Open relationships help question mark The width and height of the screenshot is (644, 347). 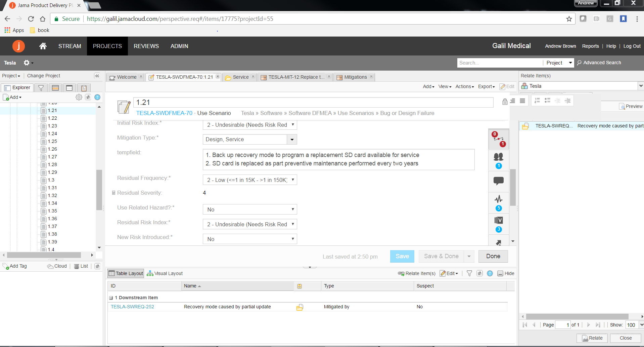[490, 273]
